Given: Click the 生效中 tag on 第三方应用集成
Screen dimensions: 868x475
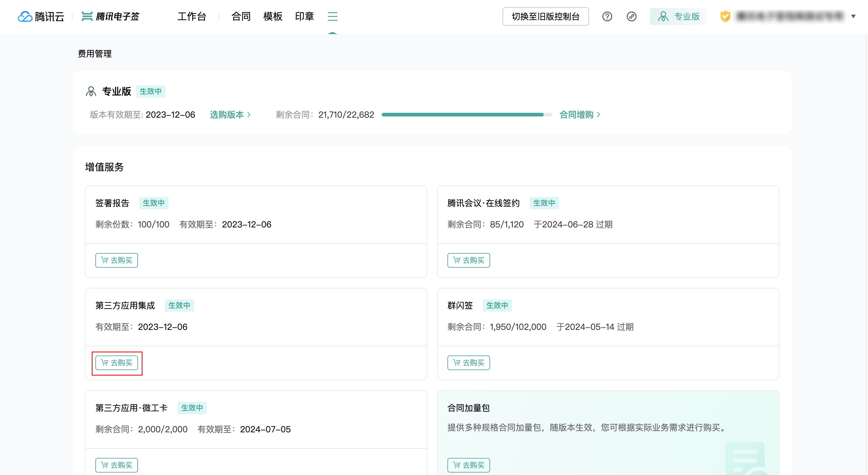Looking at the screenshot, I should coord(179,306).
